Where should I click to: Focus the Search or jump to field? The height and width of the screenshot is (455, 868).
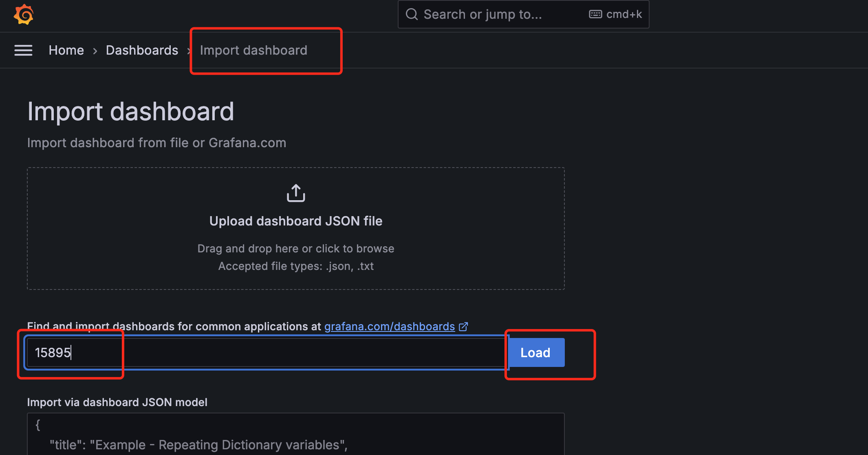[x=483, y=14]
